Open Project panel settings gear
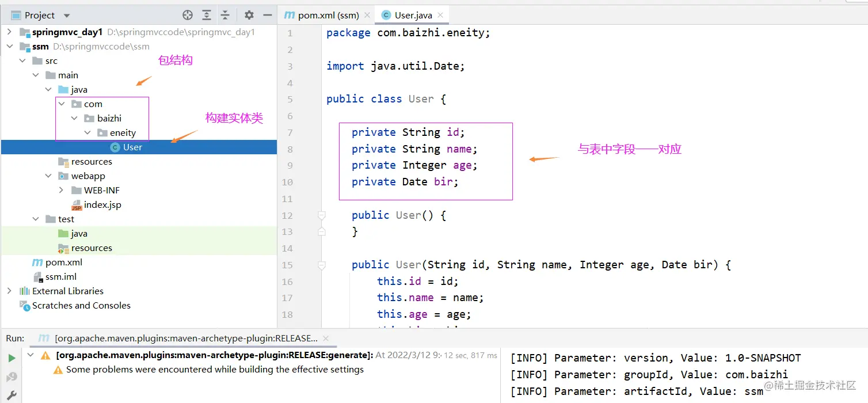The image size is (868, 403). click(249, 16)
